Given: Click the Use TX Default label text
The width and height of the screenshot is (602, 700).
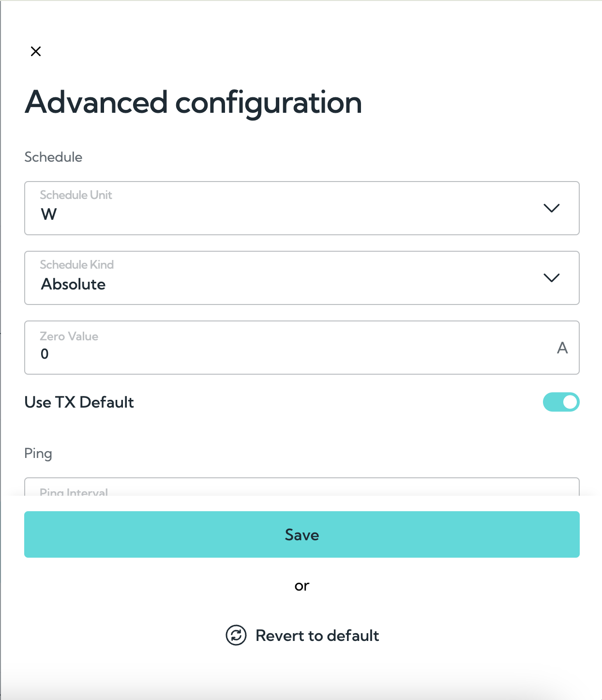Looking at the screenshot, I should click(79, 402).
